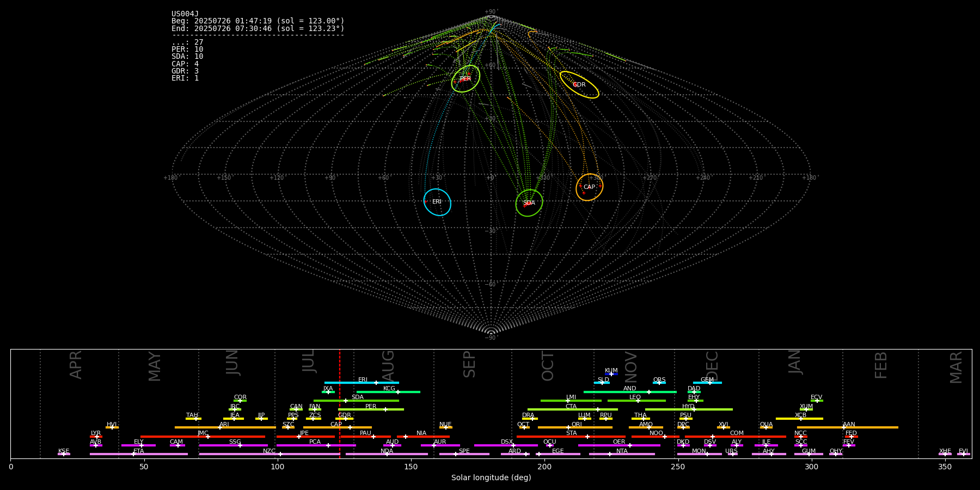Select the red NOO shower bar
The height and width of the screenshot is (490, 980).
pyautogui.click(x=656, y=436)
